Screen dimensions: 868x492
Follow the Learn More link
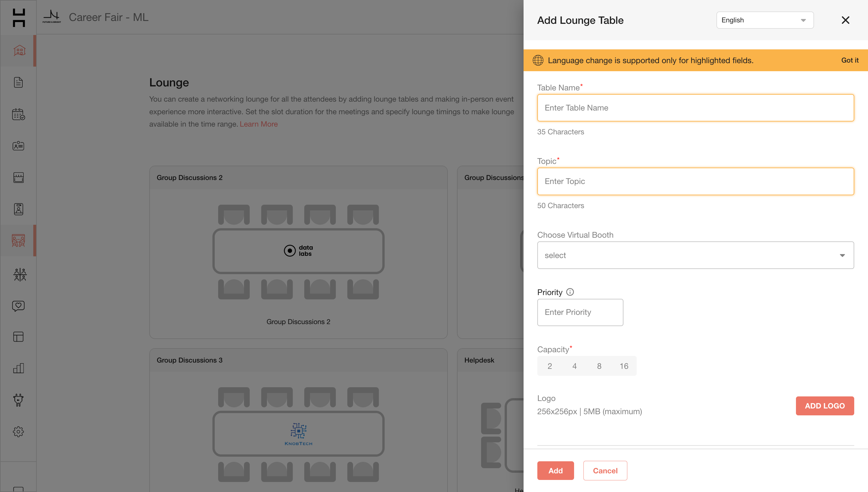[x=259, y=124]
